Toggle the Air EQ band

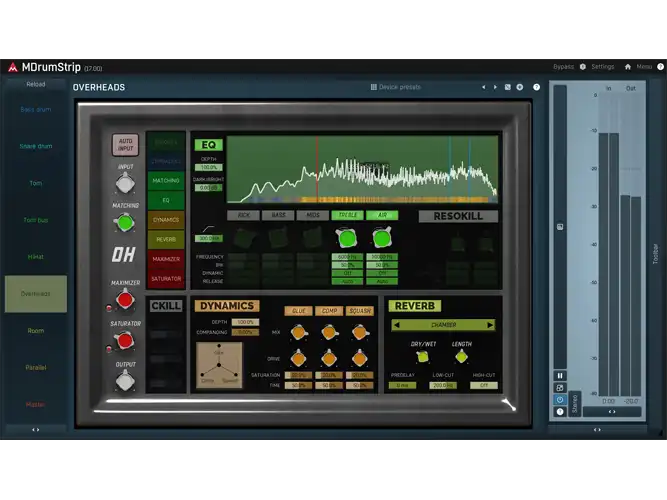pos(382,215)
